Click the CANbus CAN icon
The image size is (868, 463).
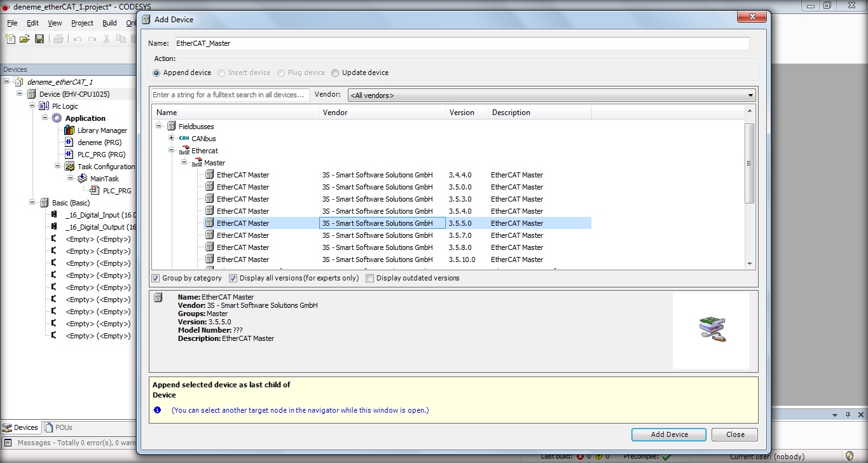pos(184,139)
